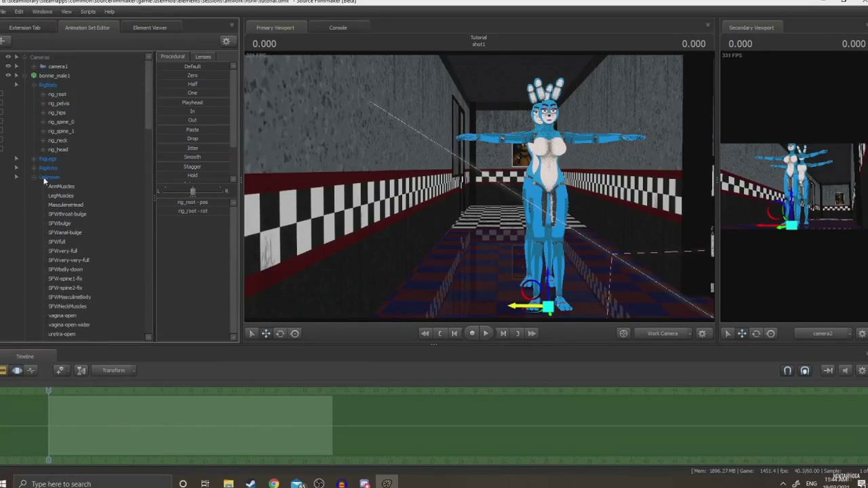The height and width of the screenshot is (488, 868).
Task: Apply the Default preset
Action: coord(192,66)
